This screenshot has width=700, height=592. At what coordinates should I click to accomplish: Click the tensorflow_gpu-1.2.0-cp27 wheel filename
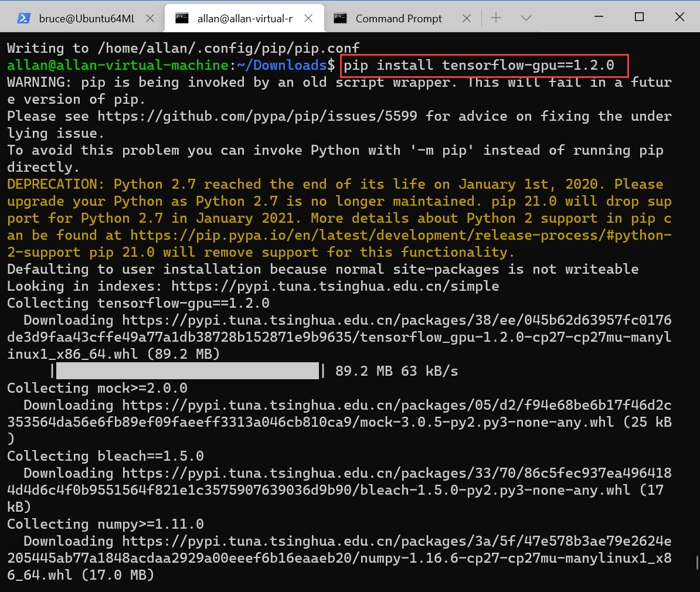point(339,346)
